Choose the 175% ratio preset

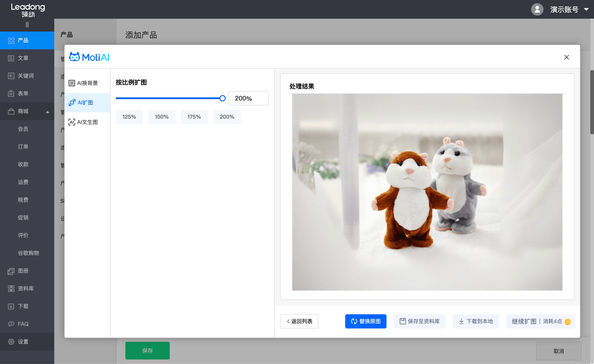click(194, 117)
